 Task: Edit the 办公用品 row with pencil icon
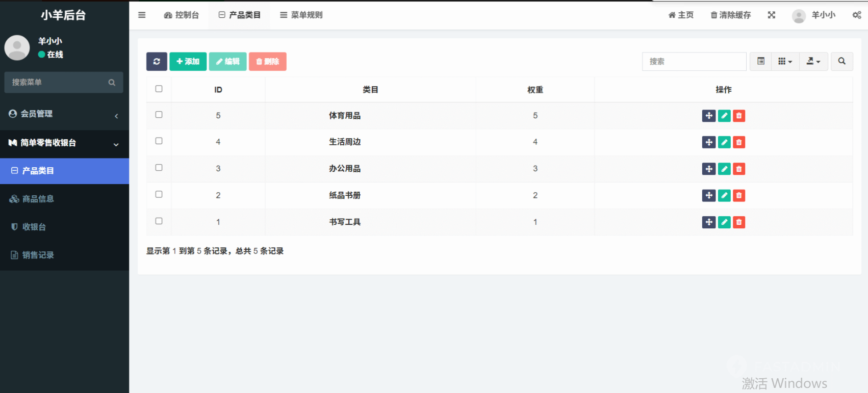[724, 169]
